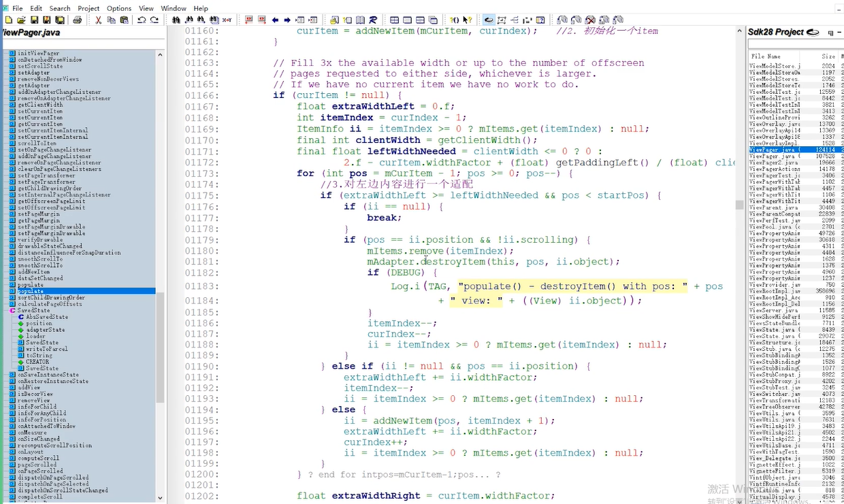Paste from clipboard with the Paste icon

125,20
